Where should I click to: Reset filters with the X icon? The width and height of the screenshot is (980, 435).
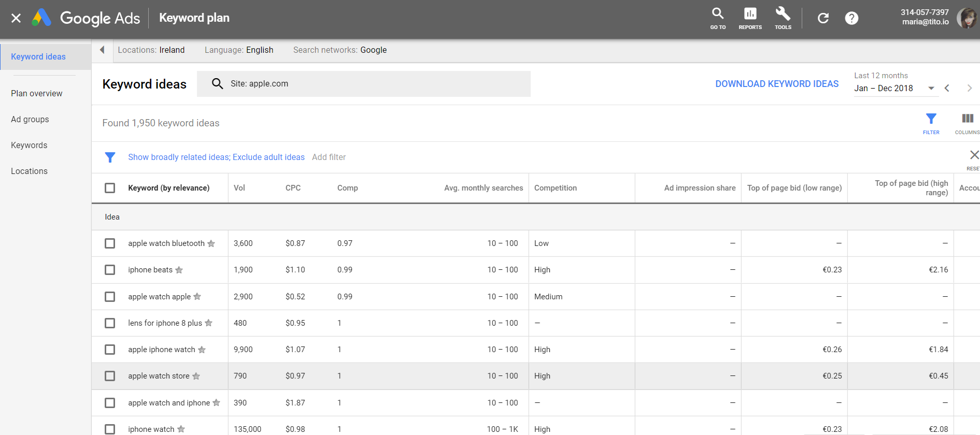pos(974,155)
